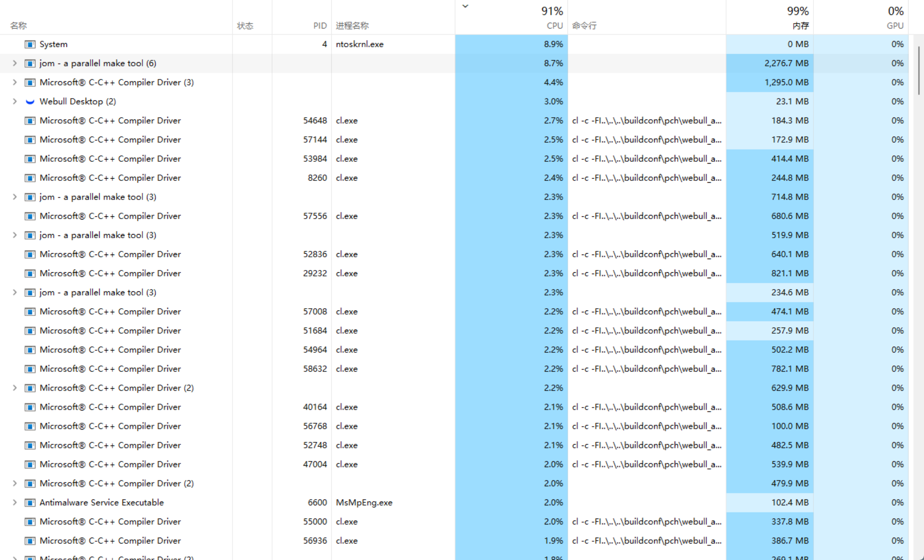
Task: Click icon of compiler driver PID 47004
Action: coord(30,464)
